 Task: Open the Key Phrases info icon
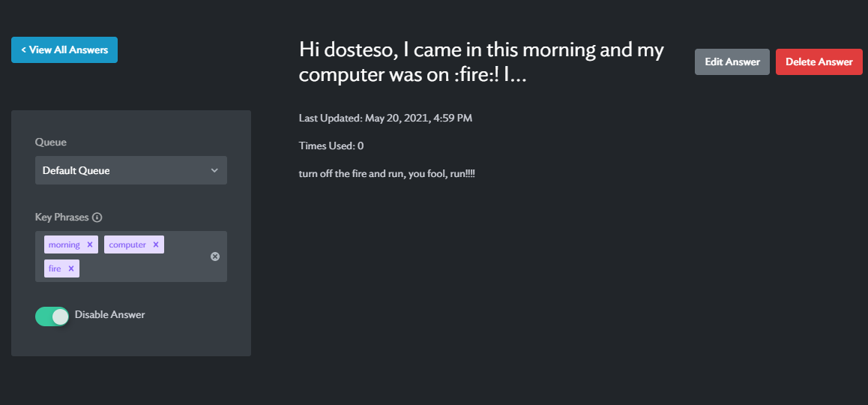point(97,217)
